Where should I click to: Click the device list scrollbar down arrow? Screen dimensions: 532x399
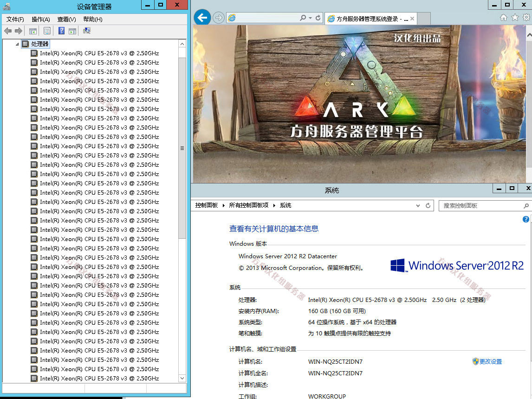tap(182, 378)
